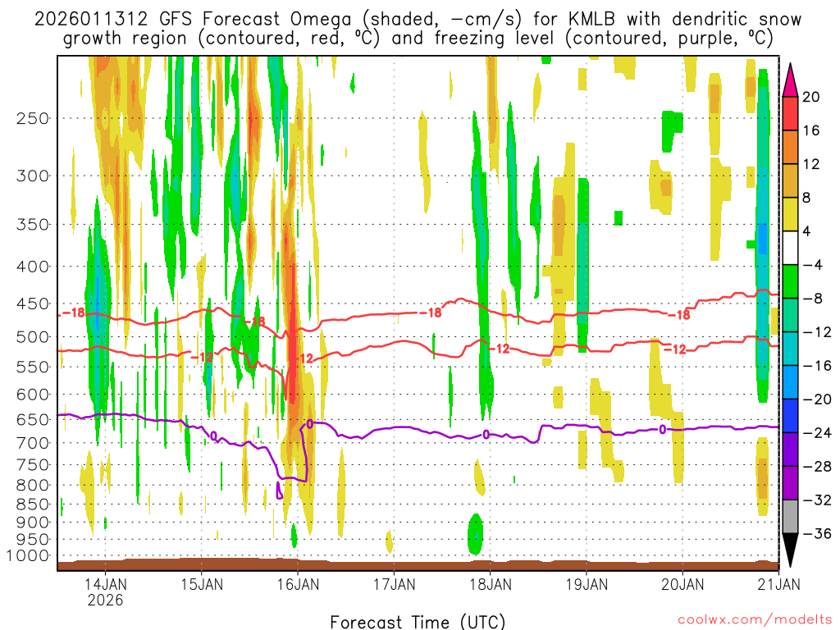The width and height of the screenshot is (840, 630).
Task: Click the 1000 pressure level label
Action: pos(29,555)
